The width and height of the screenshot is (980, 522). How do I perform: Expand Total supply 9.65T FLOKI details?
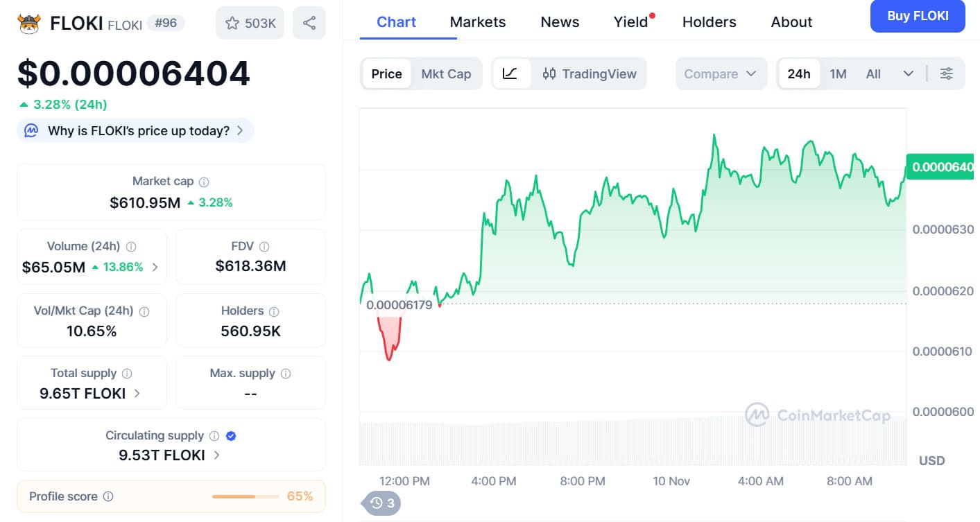tap(137, 393)
